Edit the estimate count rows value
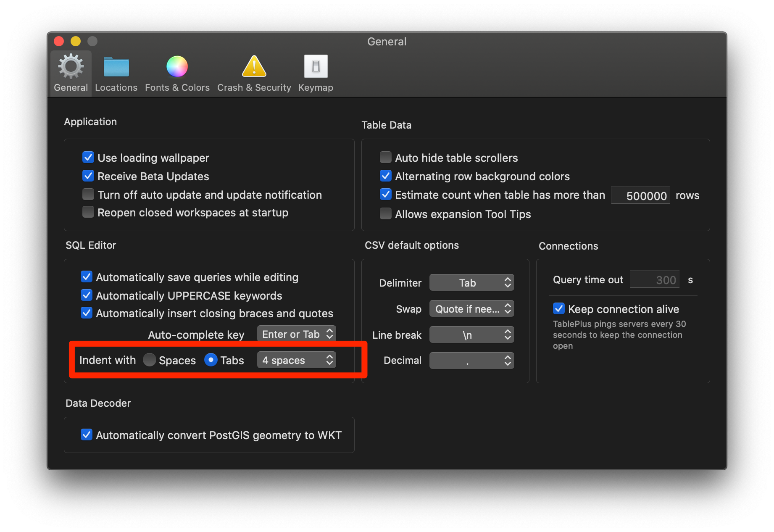The image size is (774, 532). click(640, 195)
